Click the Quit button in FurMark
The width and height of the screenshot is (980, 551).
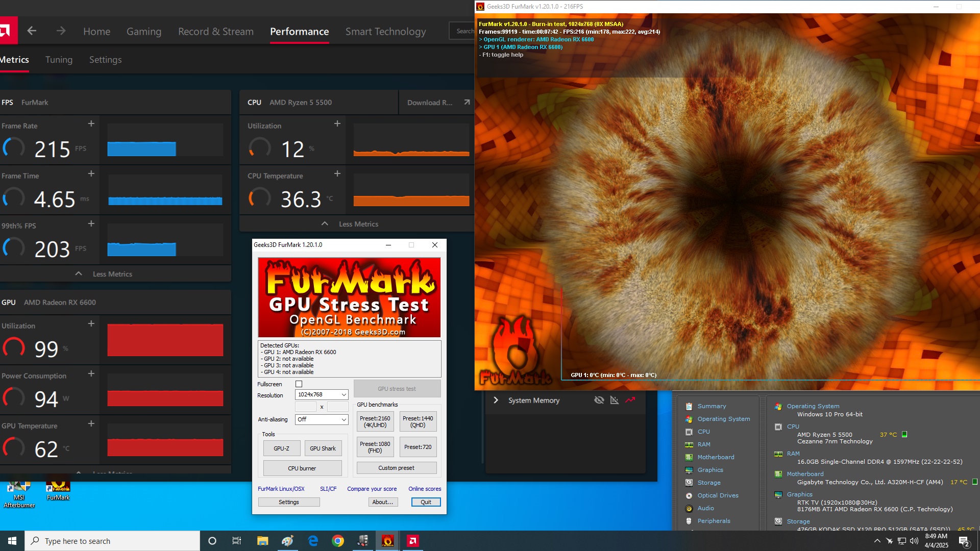click(x=426, y=502)
